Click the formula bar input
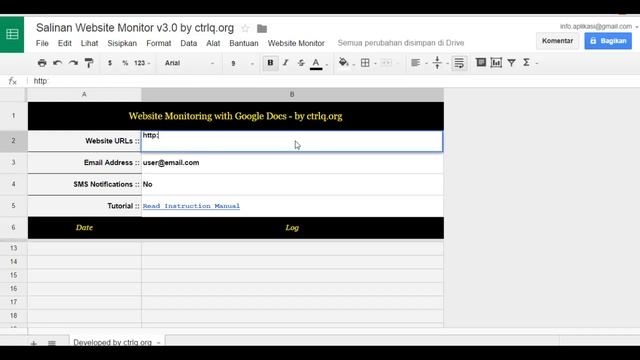The height and width of the screenshot is (360, 640). pos(335,81)
